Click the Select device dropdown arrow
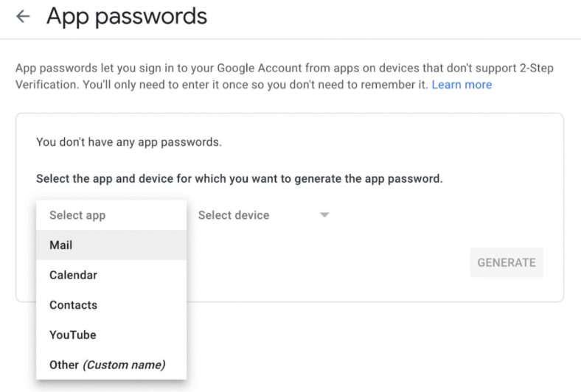 pos(324,215)
